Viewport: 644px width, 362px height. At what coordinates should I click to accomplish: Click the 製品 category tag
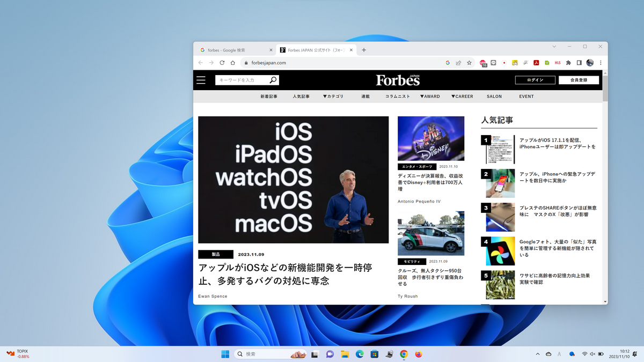click(216, 255)
